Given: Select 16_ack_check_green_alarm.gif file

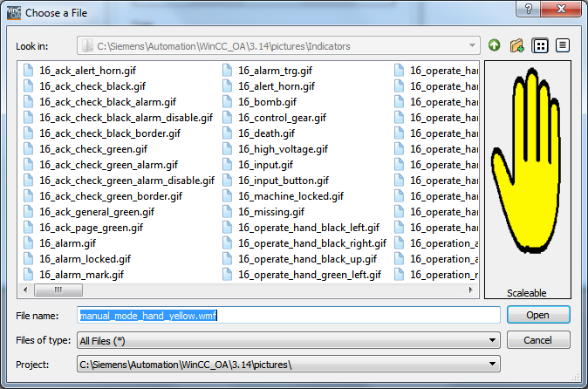Looking at the screenshot, I should click(x=109, y=165).
